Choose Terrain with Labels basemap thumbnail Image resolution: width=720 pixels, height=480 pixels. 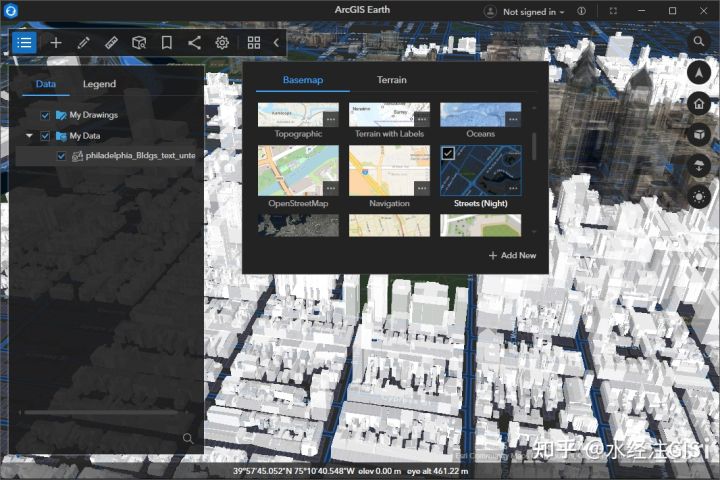coord(389,115)
